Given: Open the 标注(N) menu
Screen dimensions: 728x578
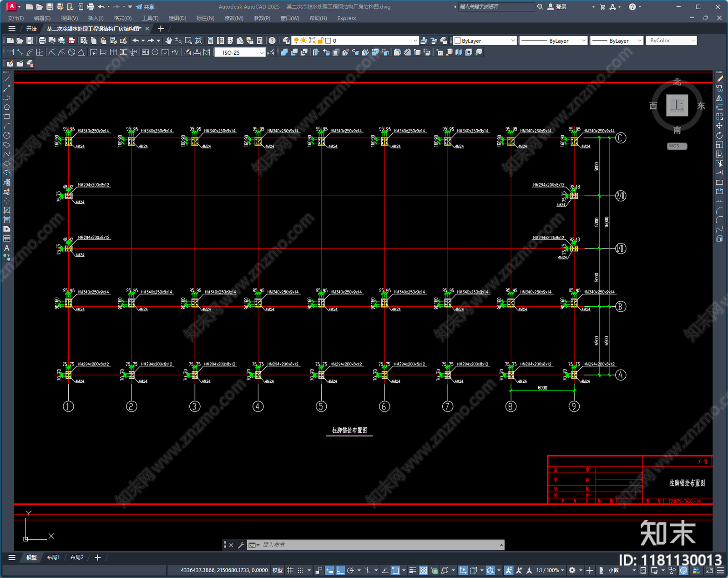Looking at the screenshot, I should [x=205, y=18].
